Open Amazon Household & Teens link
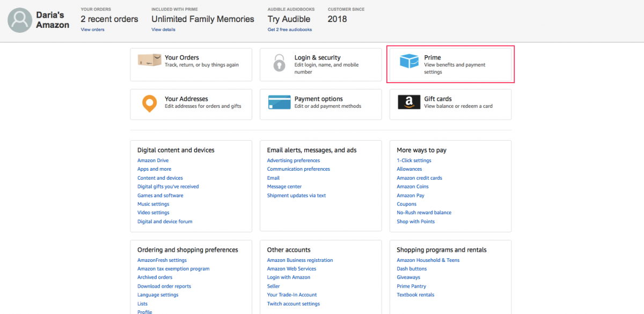Image resolution: width=644 pixels, height=314 pixels. point(428,260)
